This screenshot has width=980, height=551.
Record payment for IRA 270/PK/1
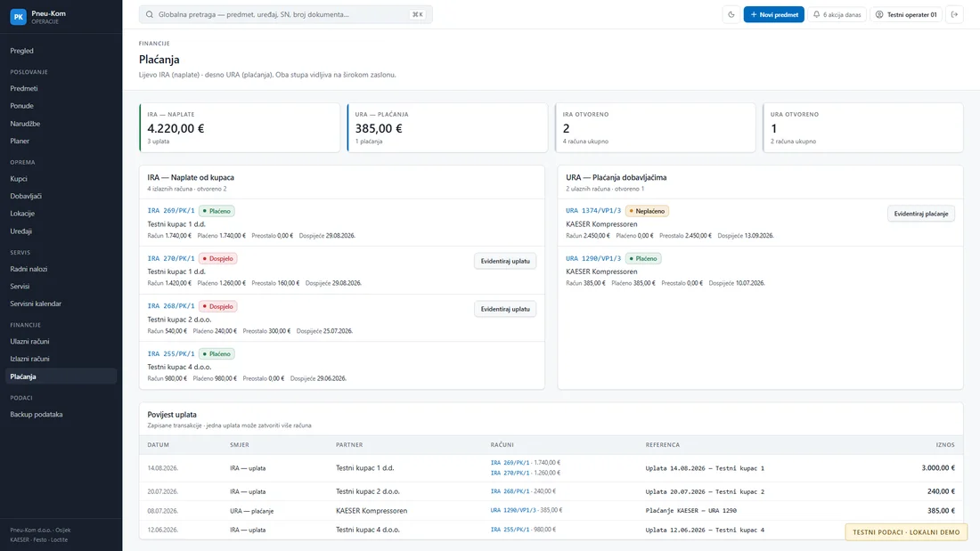[505, 261]
